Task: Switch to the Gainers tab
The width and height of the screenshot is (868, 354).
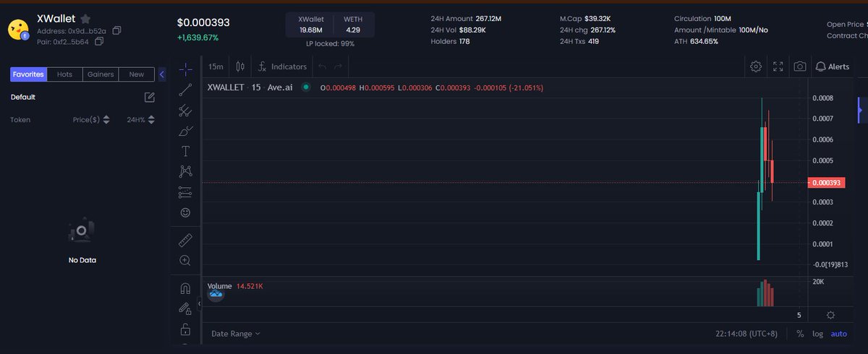Action: [101, 74]
